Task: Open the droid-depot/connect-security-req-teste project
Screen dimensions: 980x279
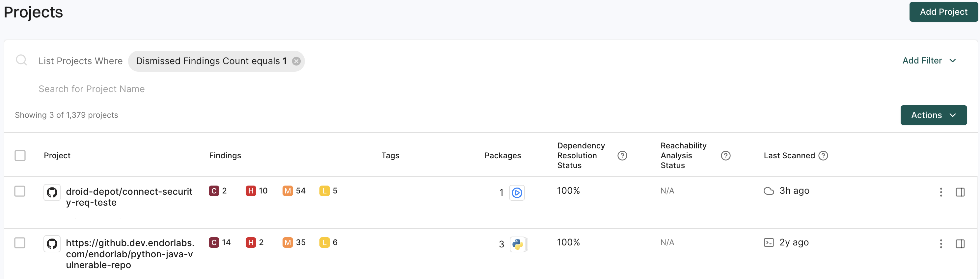Action: [x=129, y=197]
